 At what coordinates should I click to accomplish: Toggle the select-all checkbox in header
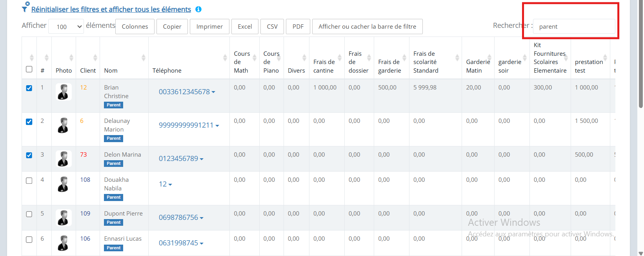tap(29, 69)
